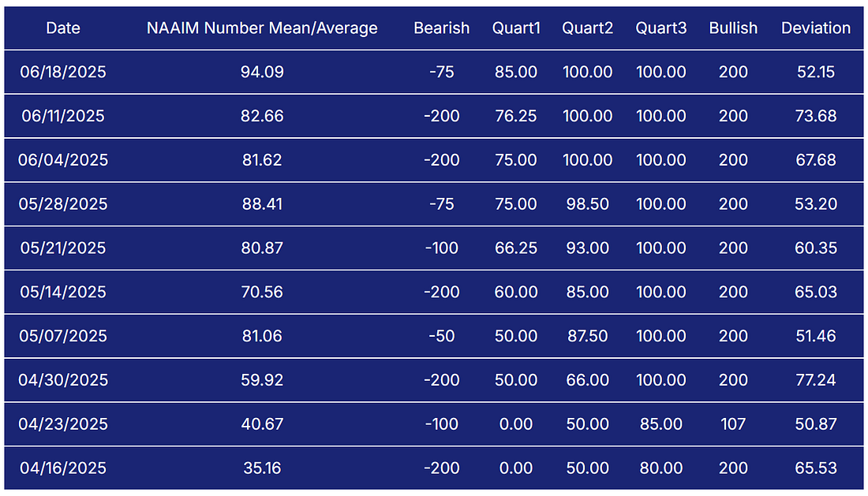The width and height of the screenshot is (868, 496).
Task: Select the 06/11/2025 date cell
Action: pos(63,116)
